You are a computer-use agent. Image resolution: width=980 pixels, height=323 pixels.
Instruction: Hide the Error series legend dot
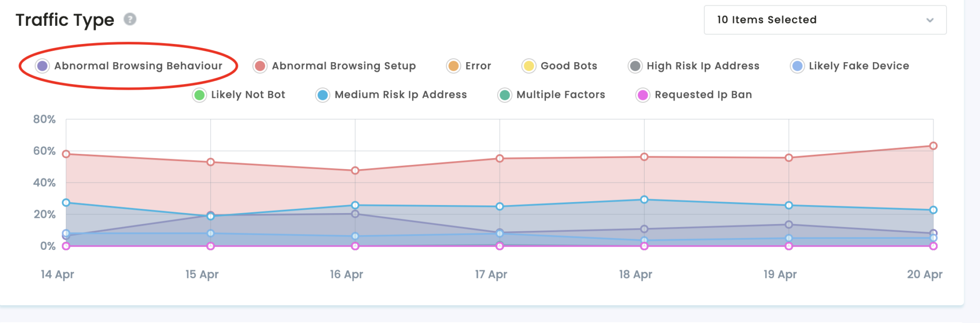point(453,66)
